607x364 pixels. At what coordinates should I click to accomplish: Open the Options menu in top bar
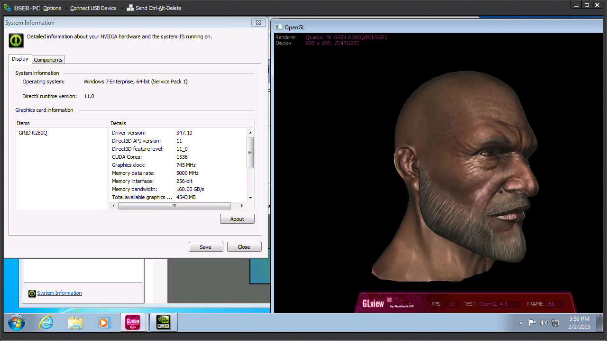pyautogui.click(x=52, y=8)
